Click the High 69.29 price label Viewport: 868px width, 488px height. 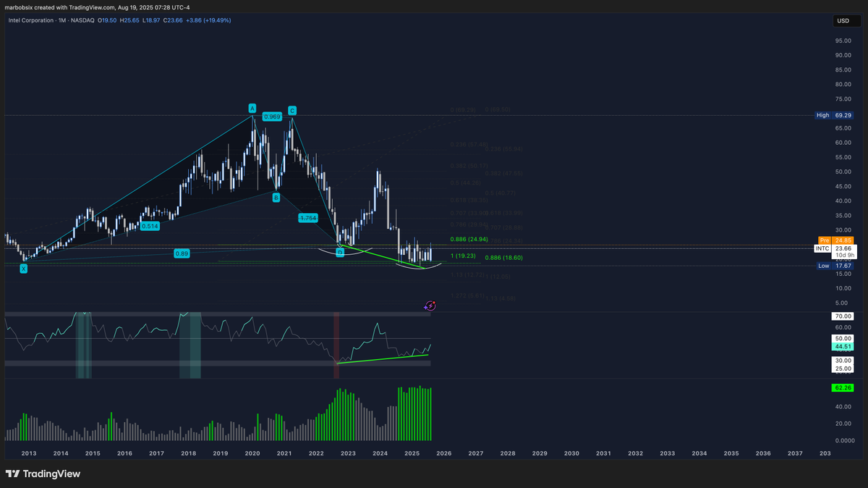833,115
